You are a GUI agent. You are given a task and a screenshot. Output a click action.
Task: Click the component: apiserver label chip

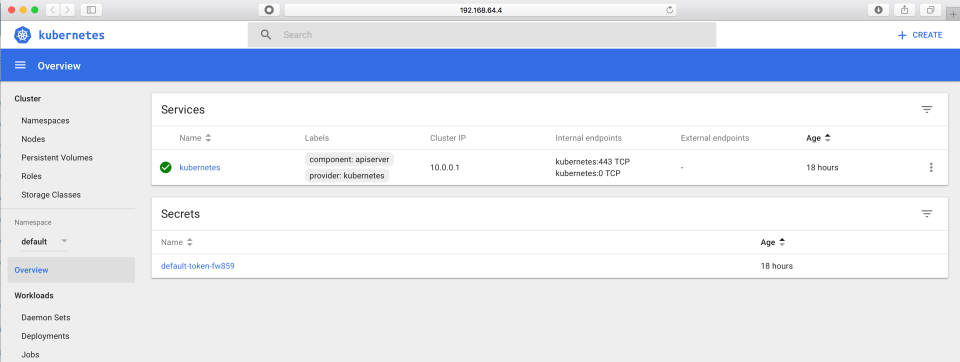pos(350,159)
